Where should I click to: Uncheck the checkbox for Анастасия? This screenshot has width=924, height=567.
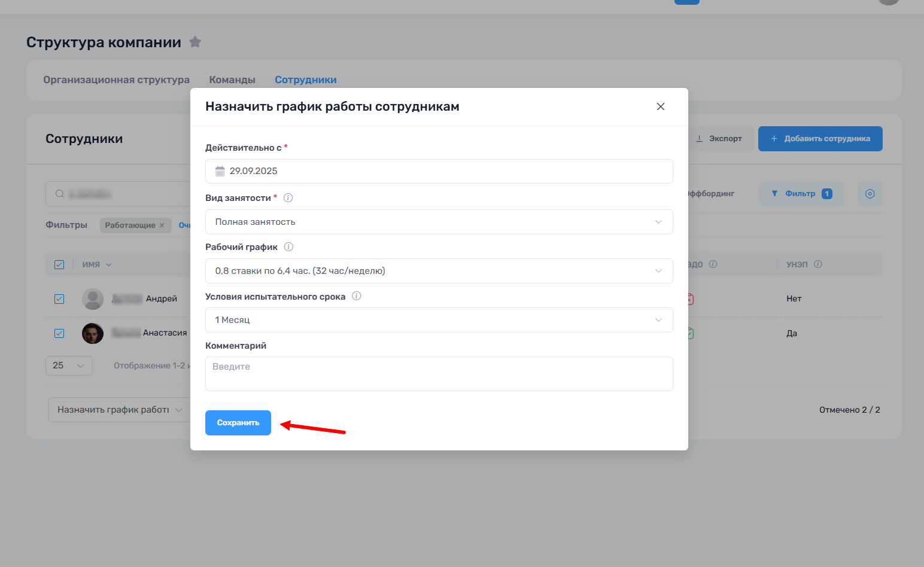pos(59,333)
